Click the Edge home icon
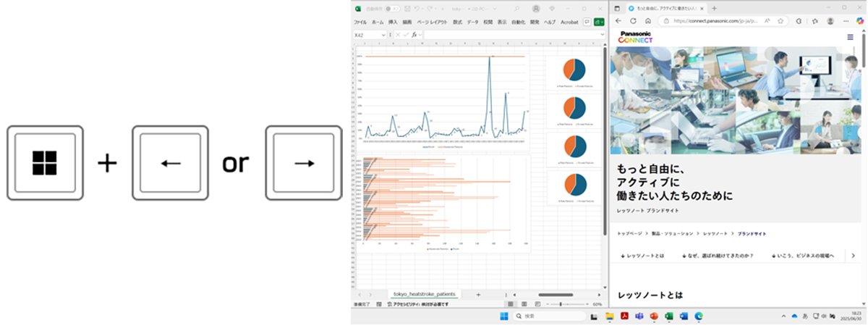The height and width of the screenshot is (326, 868). [648, 22]
